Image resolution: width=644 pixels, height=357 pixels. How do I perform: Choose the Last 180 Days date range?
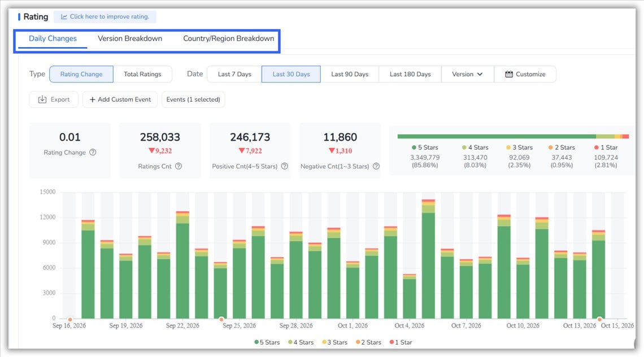pyautogui.click(x=410, y=75)
